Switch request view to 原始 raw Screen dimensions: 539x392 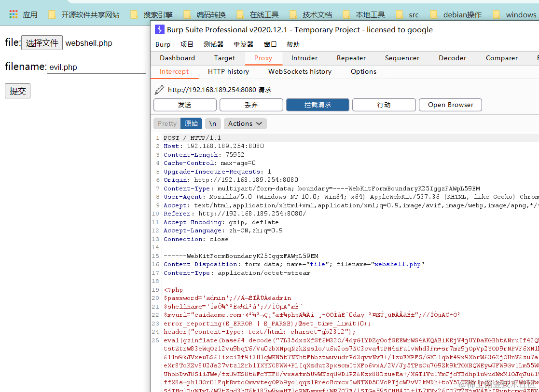(x=191, y=124)
